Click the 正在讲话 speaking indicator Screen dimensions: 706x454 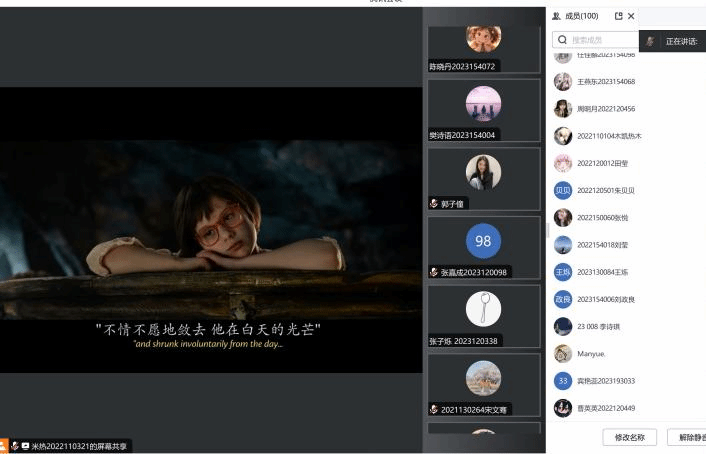point(684,41)
